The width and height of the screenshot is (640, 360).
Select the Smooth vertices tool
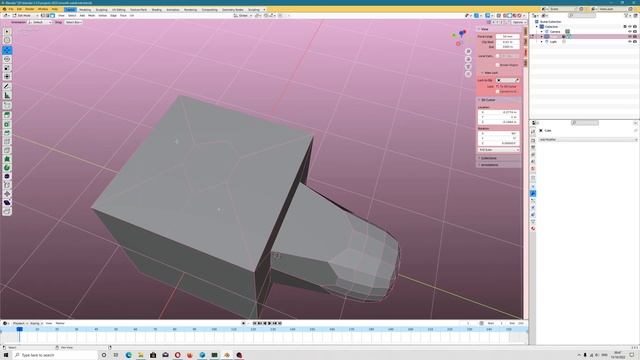coord(7,176)
